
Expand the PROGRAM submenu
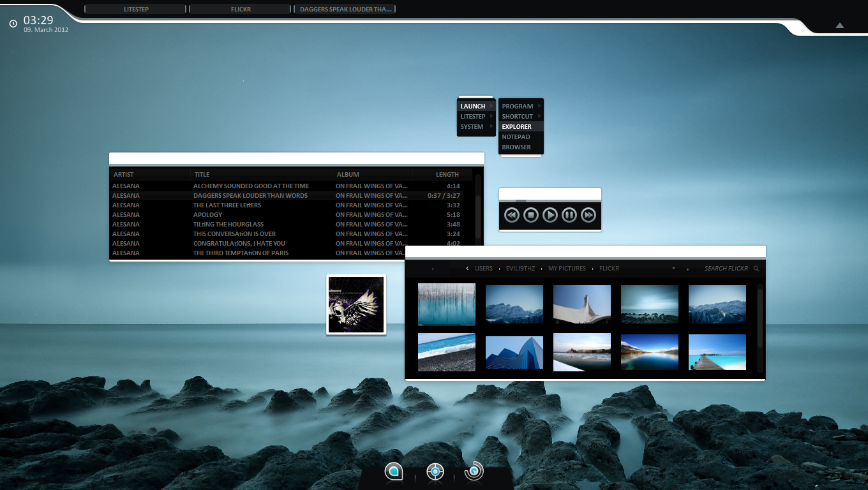[521, 107]
